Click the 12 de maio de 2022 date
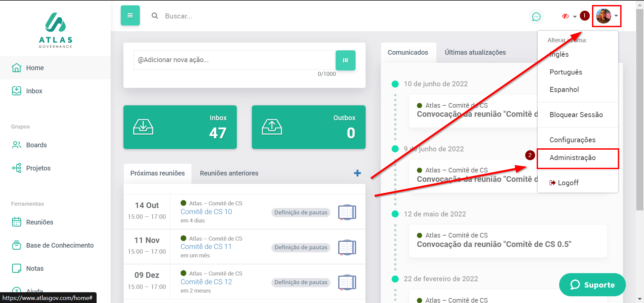The height and width of the screenshot is (303, 644). coord(435,214)
